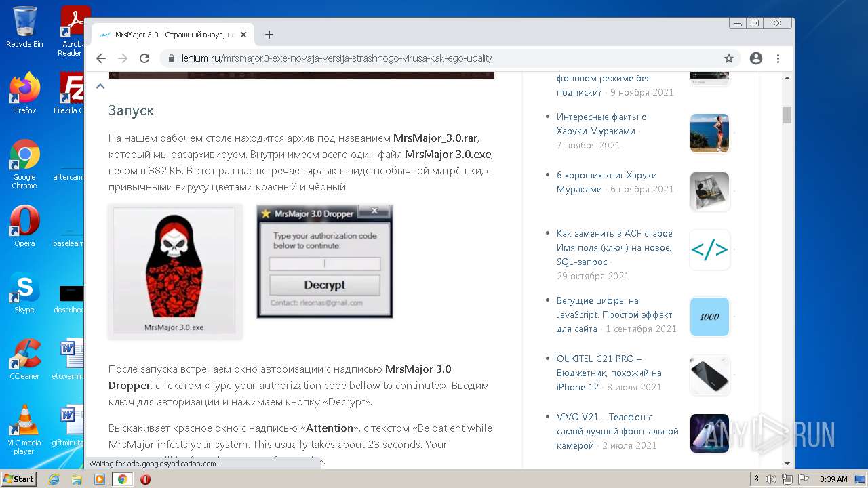Click the network tray icon
Viewport: 868px width, 488px height.
787,479
